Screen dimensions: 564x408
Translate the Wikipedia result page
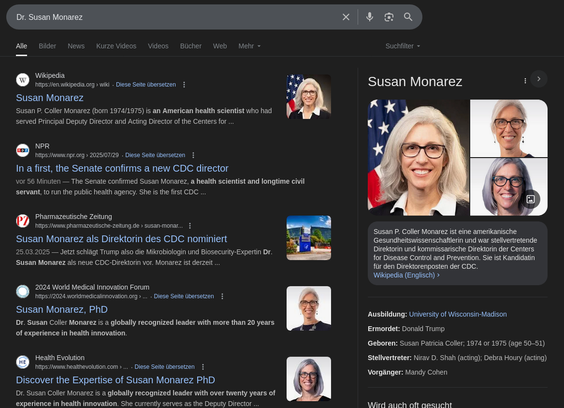click(146, 85)
